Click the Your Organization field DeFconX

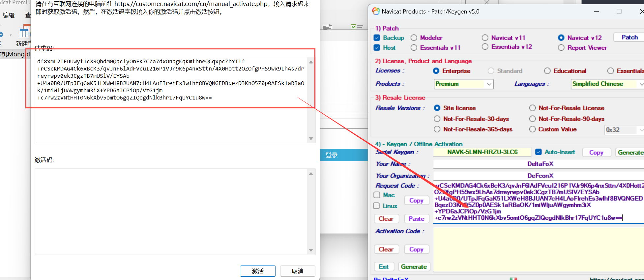(539, 176)
